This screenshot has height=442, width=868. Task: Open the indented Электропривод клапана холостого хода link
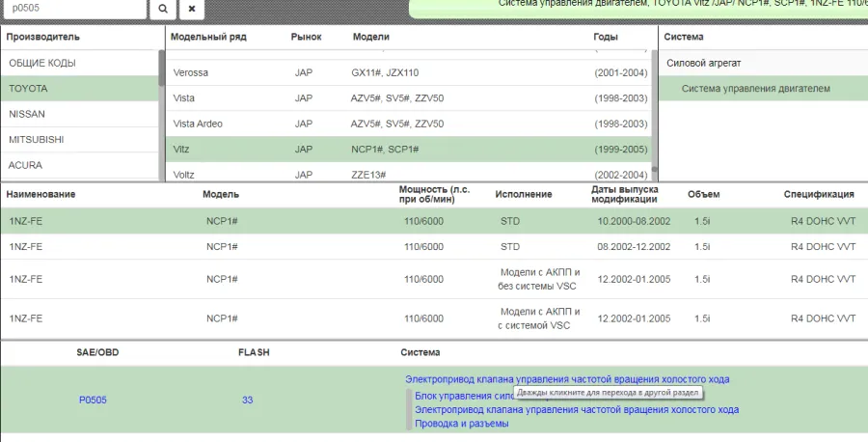(x=577, y=410)
